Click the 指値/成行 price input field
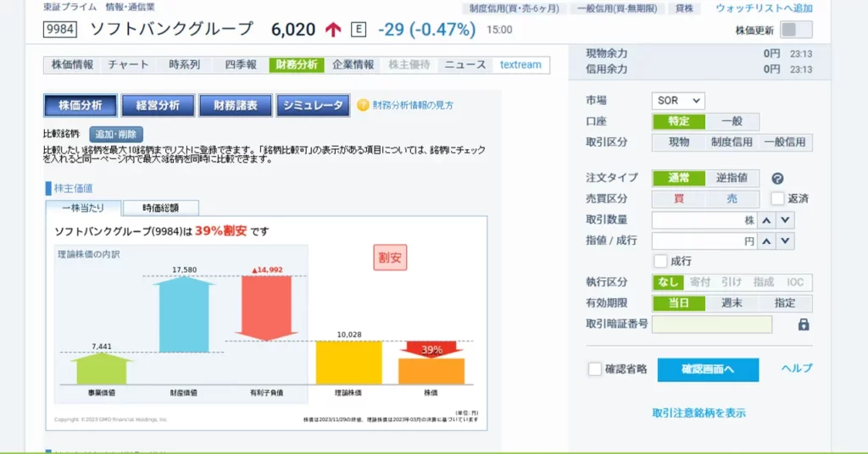 click(704, 241)
